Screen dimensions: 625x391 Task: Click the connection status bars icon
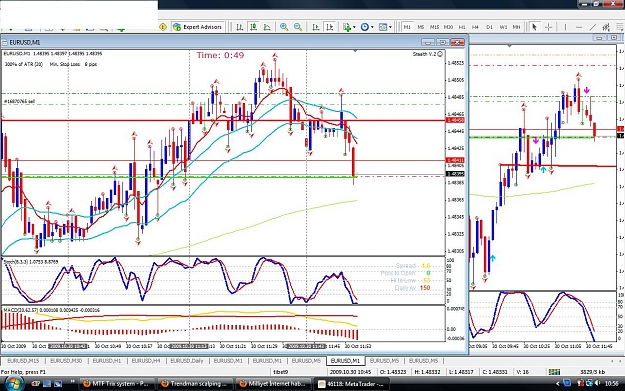click(554, 372)
